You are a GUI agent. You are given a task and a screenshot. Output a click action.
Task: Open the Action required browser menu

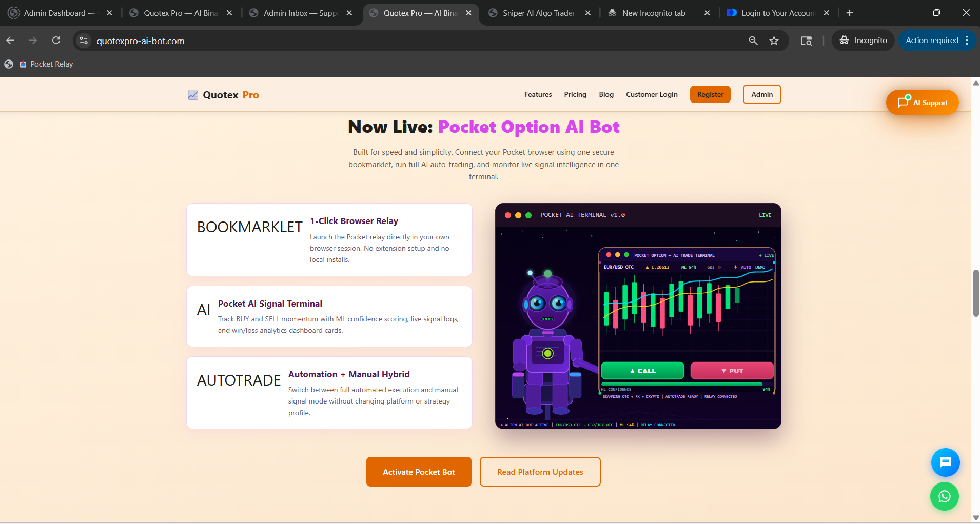(x=937, y=41)
